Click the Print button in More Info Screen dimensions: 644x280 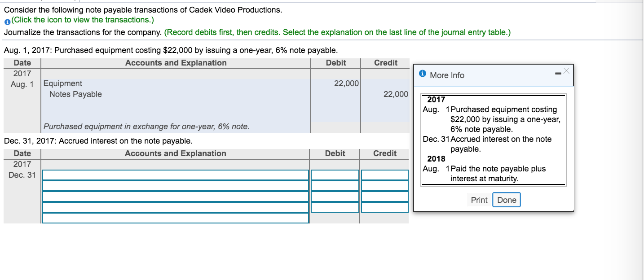point(479,200)
